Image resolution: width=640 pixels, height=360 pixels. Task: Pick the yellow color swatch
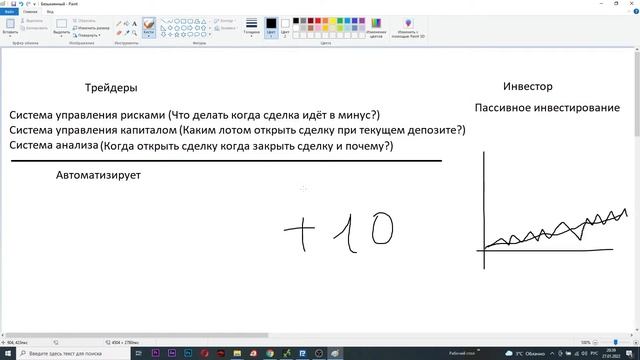(x=333, y=20)
